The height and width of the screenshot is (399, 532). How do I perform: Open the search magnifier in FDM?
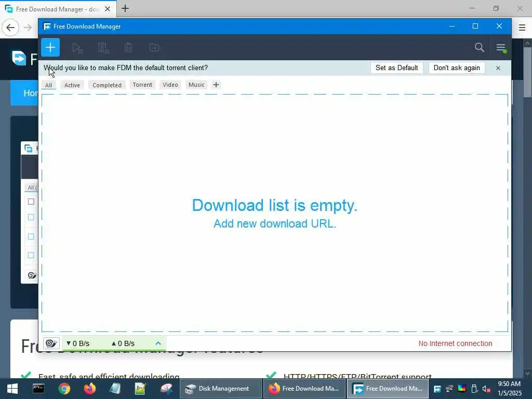point(479,47)
